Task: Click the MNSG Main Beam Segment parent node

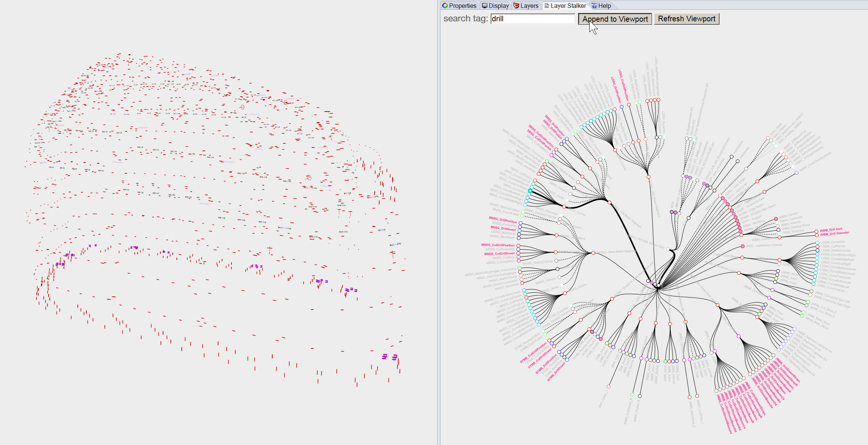Action: 593,253
